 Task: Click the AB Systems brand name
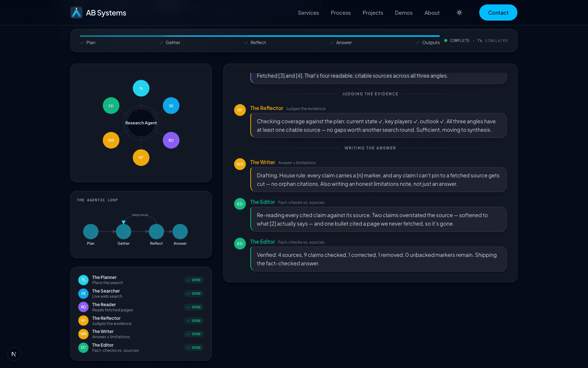pyautogui.click(x=106, y=13)
